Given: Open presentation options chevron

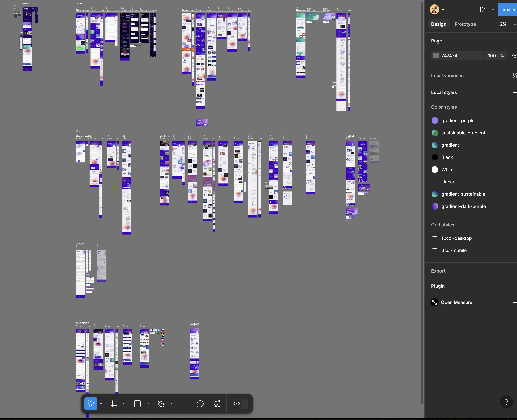Looking at the screenshot, I should [492, 9].
